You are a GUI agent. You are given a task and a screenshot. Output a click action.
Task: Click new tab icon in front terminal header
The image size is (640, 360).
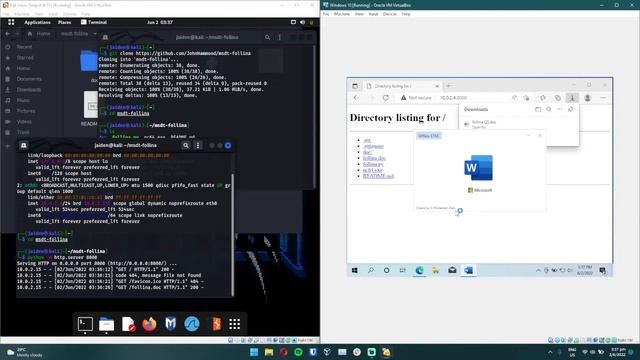tap(24, 145)
